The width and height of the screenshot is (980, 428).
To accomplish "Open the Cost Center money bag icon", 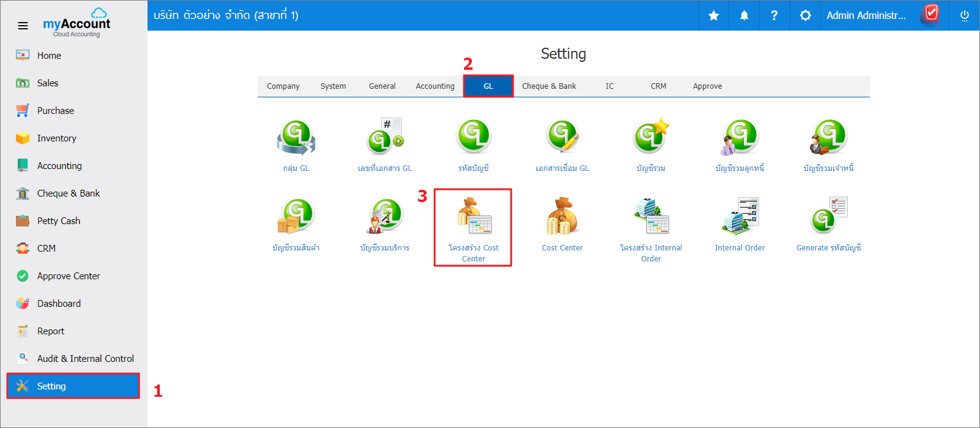I will point(563,216).
